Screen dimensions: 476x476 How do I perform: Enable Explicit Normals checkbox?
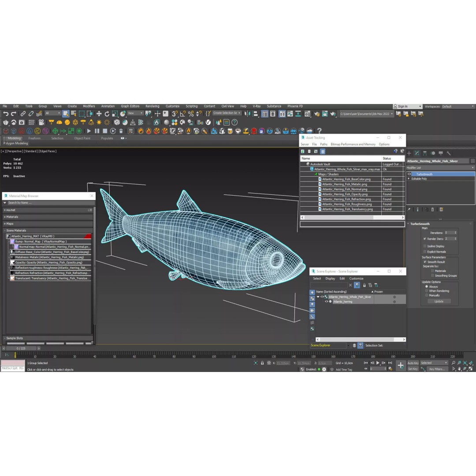[x=425, y=252]
